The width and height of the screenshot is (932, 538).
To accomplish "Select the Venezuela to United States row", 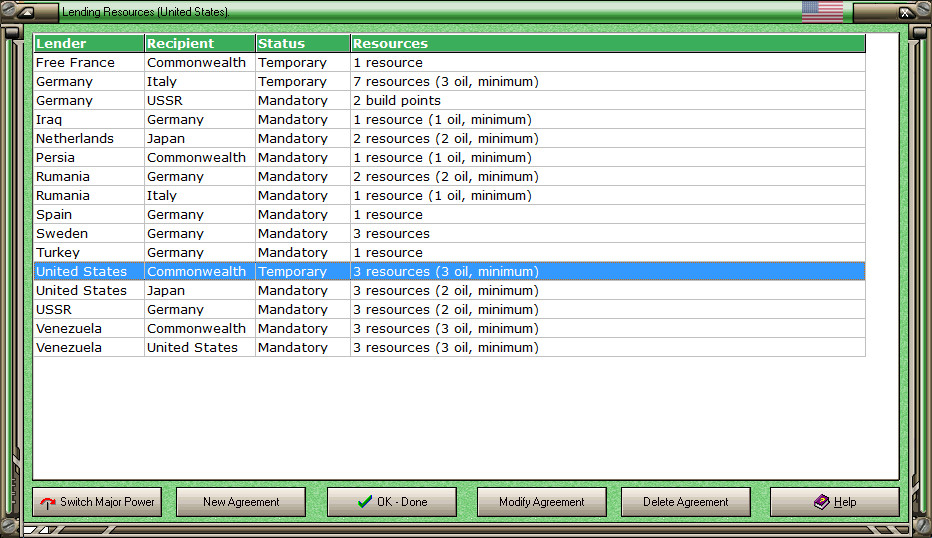I will tap(449, 348).
